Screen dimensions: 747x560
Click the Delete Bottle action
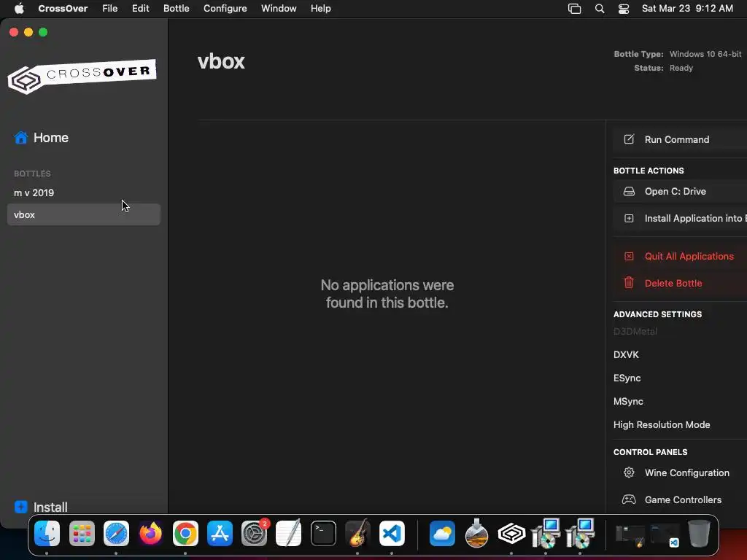680,283
